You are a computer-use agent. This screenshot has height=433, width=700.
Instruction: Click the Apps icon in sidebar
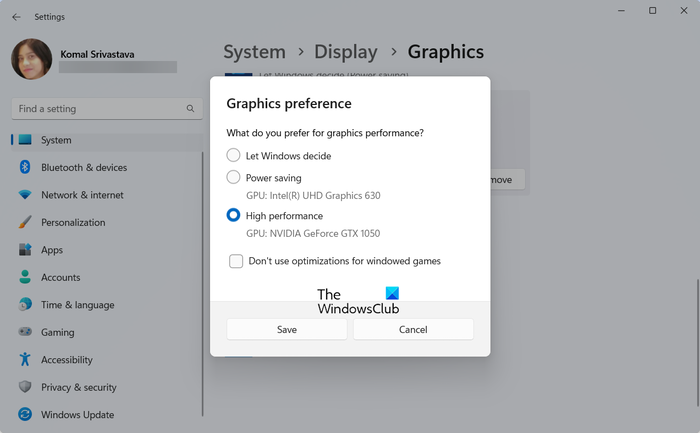[25, 250]
